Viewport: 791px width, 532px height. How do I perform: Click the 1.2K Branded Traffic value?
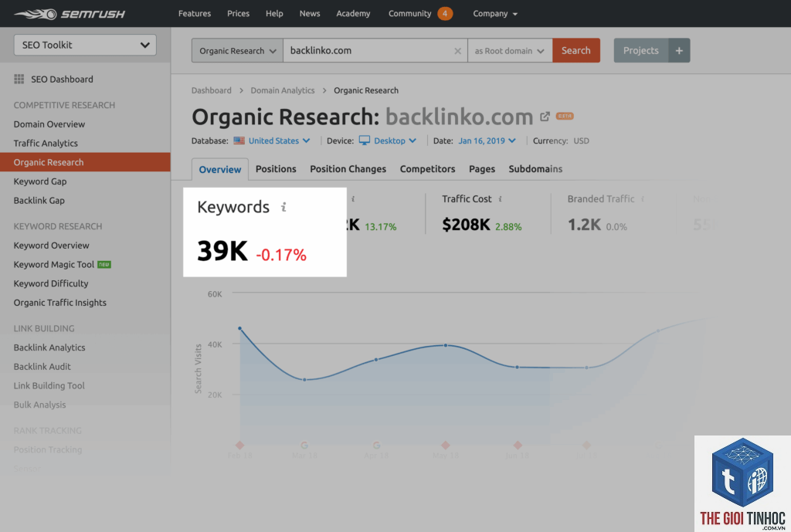[584, 225]
